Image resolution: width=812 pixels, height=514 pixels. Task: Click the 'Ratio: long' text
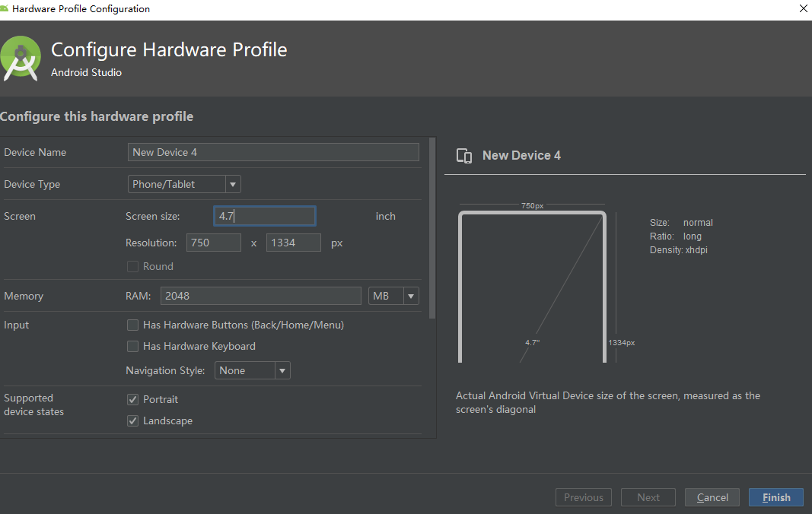(x=676, y=236)
